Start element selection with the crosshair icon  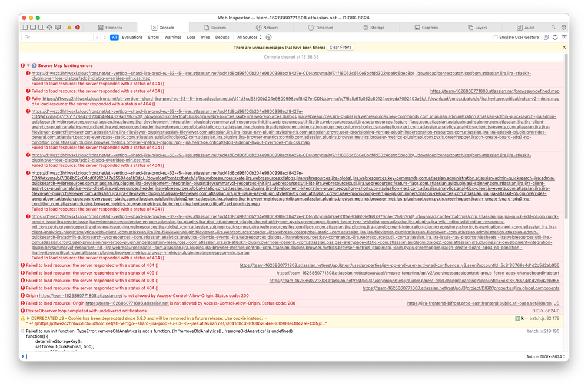click(x=49, y=27)
